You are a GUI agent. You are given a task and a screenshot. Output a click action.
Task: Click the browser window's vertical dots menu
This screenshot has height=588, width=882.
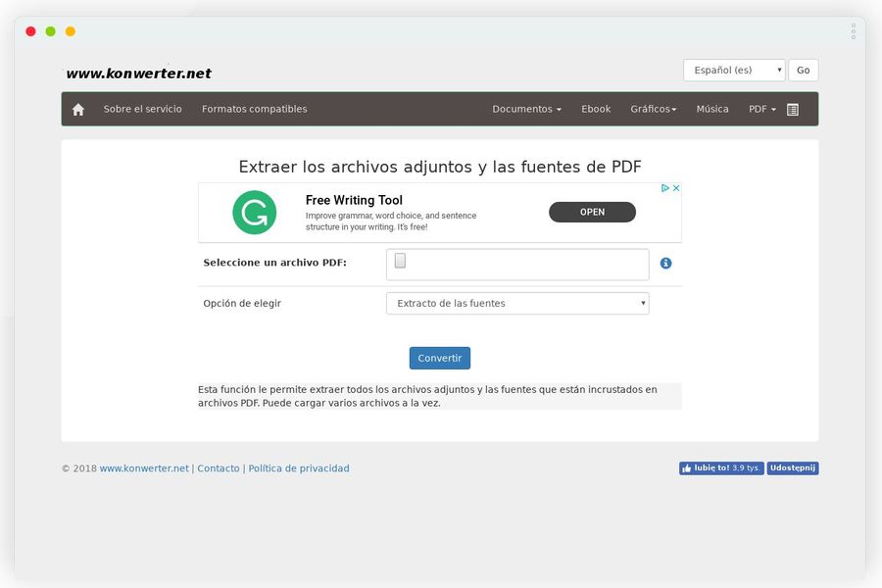click(854, 31)
